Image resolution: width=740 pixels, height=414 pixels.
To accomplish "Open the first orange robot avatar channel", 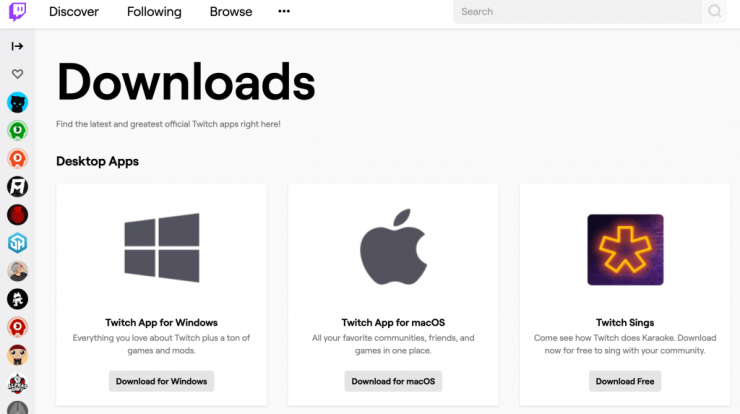I will [17, 159].
